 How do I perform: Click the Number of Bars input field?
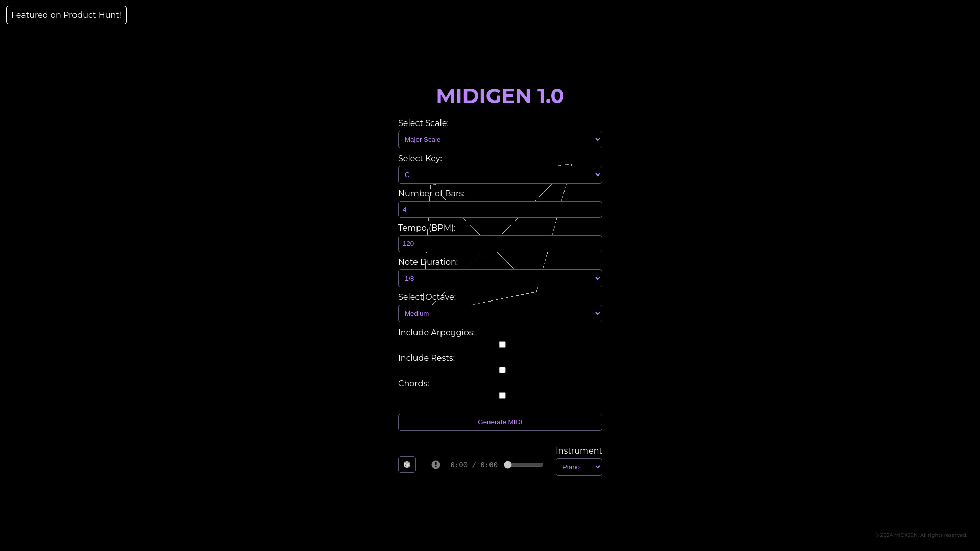tap(500, 209)
